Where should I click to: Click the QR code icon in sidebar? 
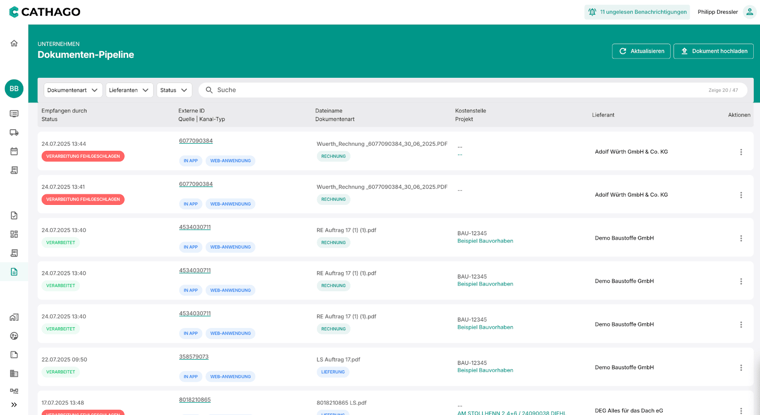(14, 234)
